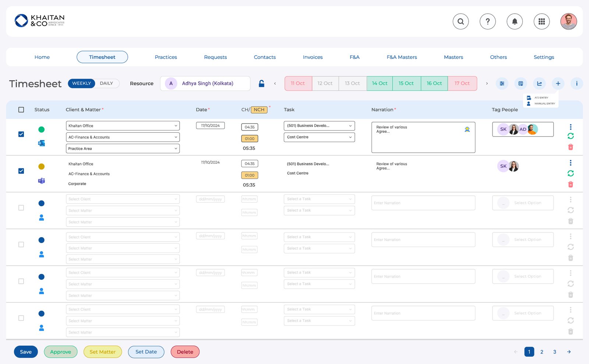
Task: Toggle the select-all checkbox in table header
Action: [21, 110]
